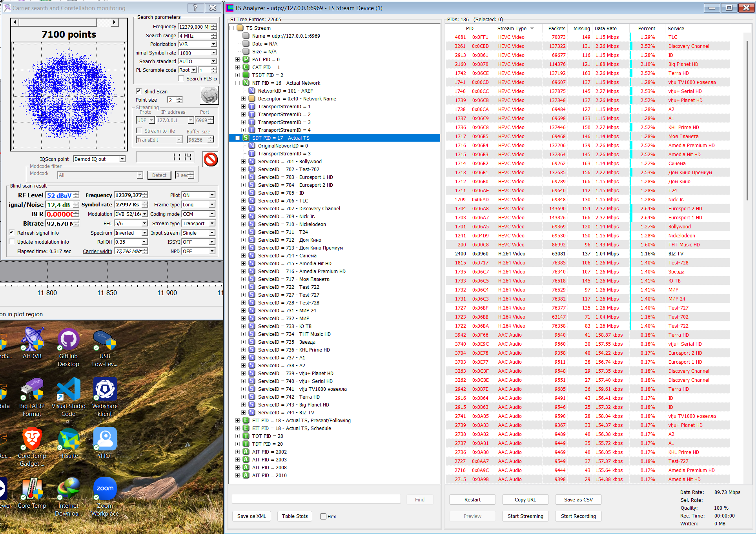Launch Visual Studio Code desktop icon
Screen dimensions: 756x534
click(68, 397)
